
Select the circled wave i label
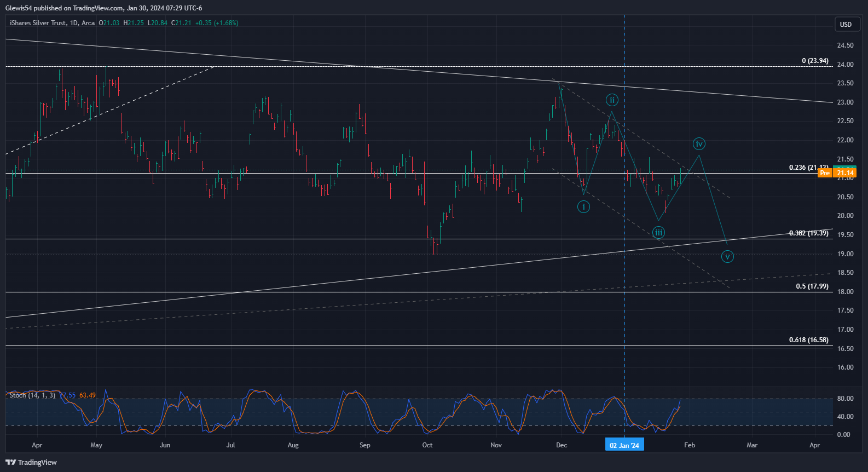(x=583, y=206)
